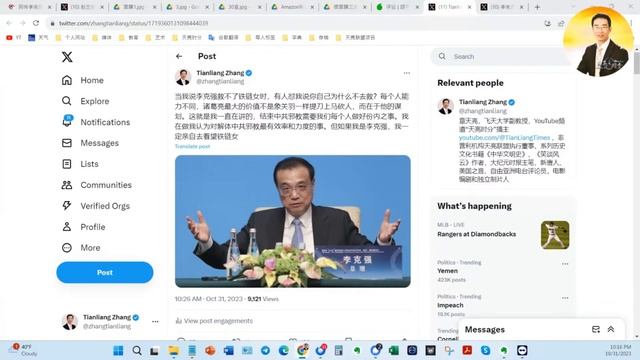Open Notifications in the sidebar

tap(96, 122)
